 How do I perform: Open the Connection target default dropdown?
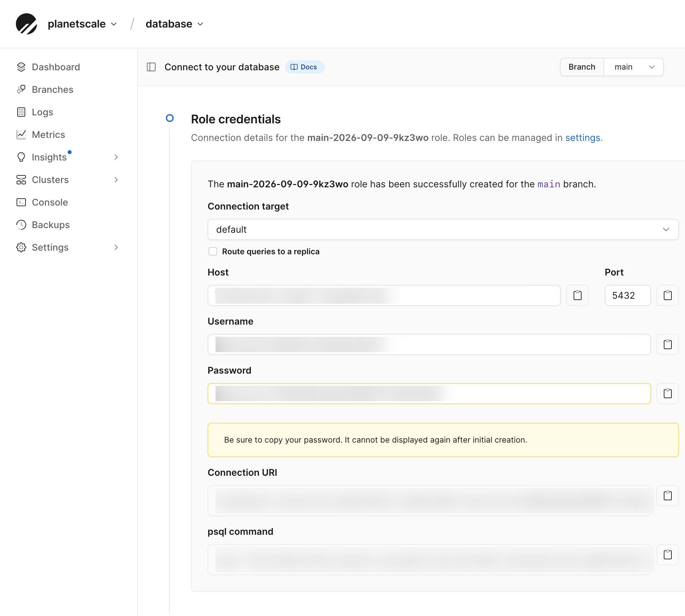[x=443, y=229]
